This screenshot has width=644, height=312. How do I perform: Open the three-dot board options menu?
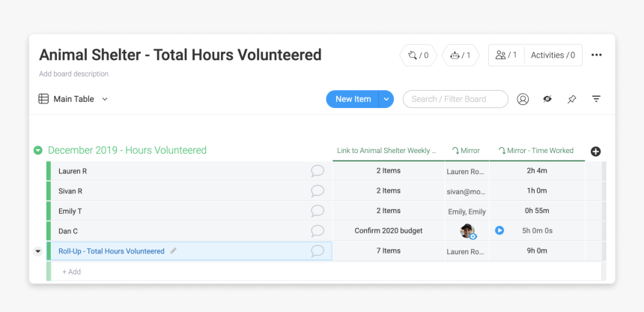596,55
